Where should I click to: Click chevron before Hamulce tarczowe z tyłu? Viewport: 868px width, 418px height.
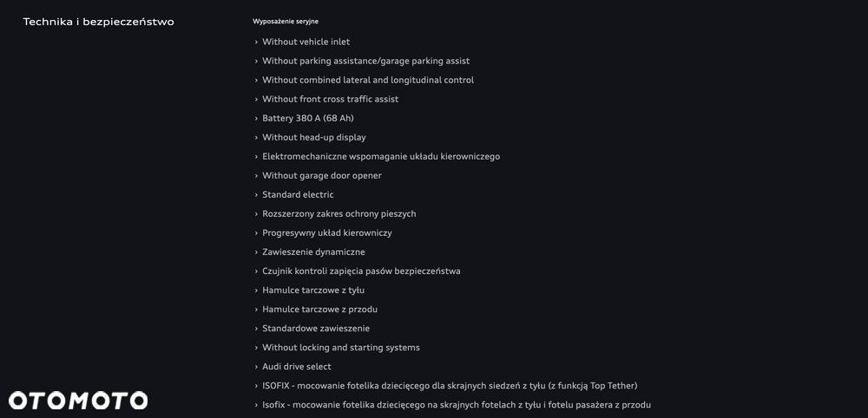click(256, 290)
